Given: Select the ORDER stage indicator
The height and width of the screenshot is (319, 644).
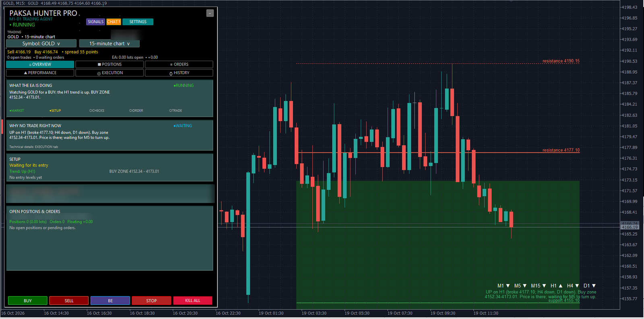Looking at the screenshot, I should click(136, 111).
